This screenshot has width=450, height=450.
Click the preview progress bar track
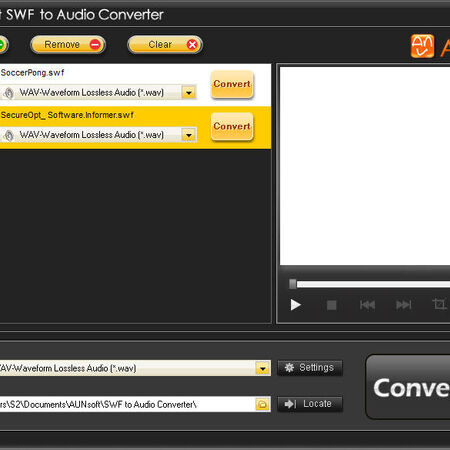373,284
